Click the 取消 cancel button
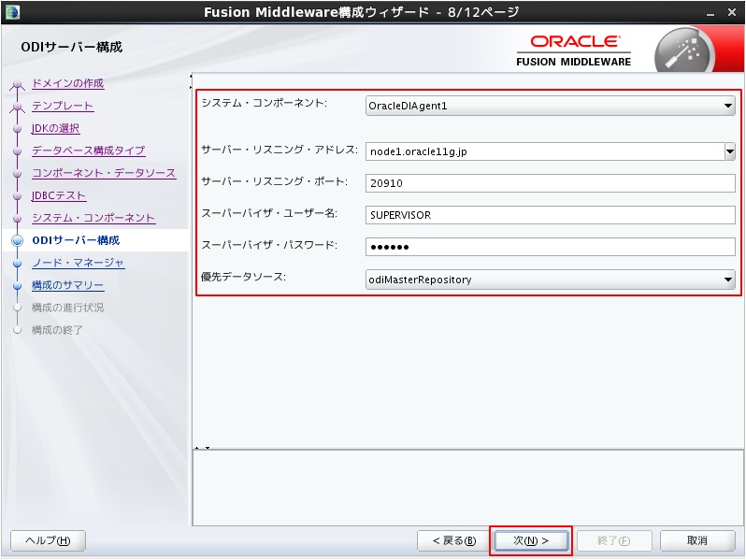 point(697,540)
